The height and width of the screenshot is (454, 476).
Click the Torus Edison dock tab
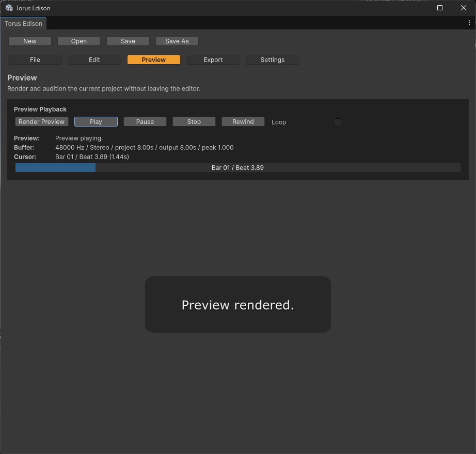point(23,23)
